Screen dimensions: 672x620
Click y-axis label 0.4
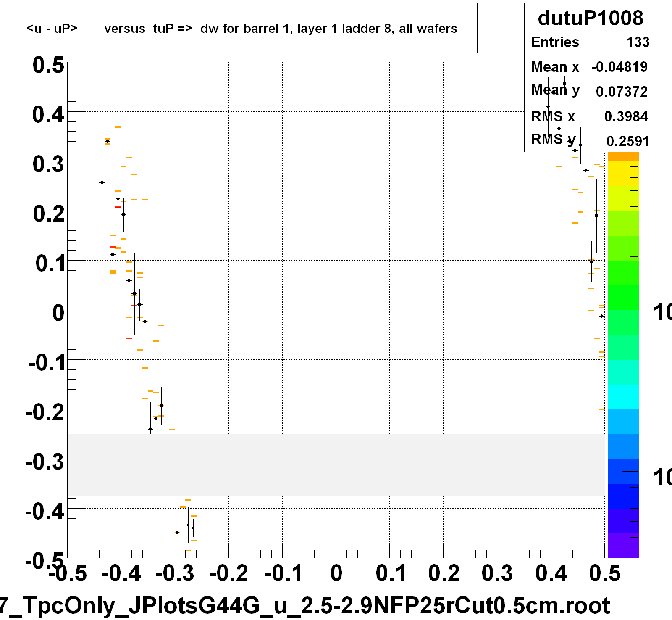click(48, 114)
